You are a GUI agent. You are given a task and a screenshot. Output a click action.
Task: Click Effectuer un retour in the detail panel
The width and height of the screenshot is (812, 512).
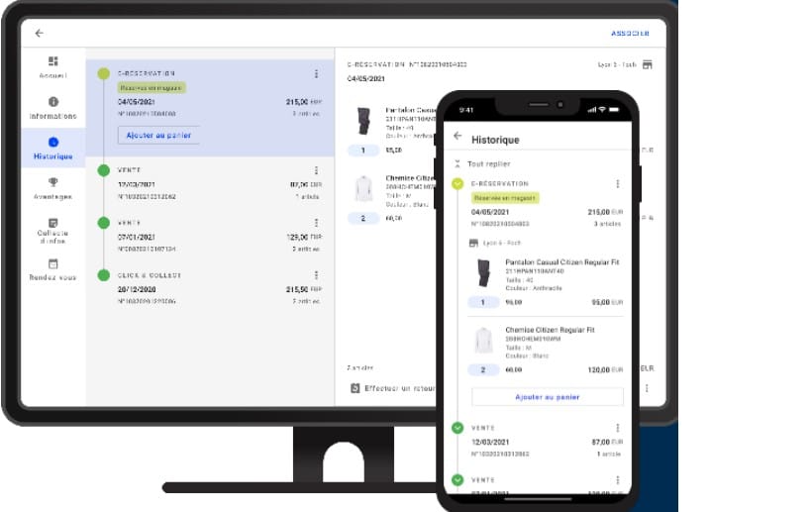point(396,388)
